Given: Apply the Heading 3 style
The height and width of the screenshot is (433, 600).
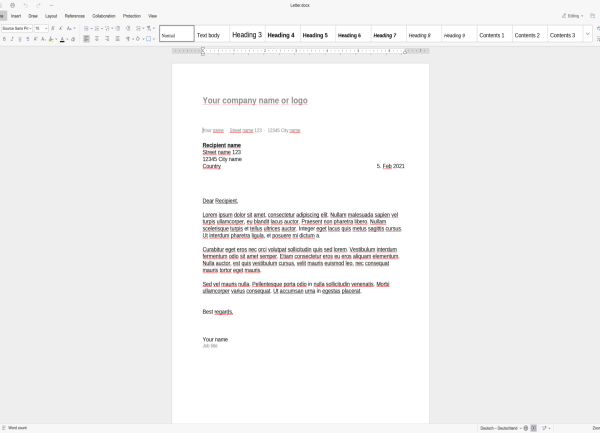Looking at the screenshot, I should tap(247, 34).
